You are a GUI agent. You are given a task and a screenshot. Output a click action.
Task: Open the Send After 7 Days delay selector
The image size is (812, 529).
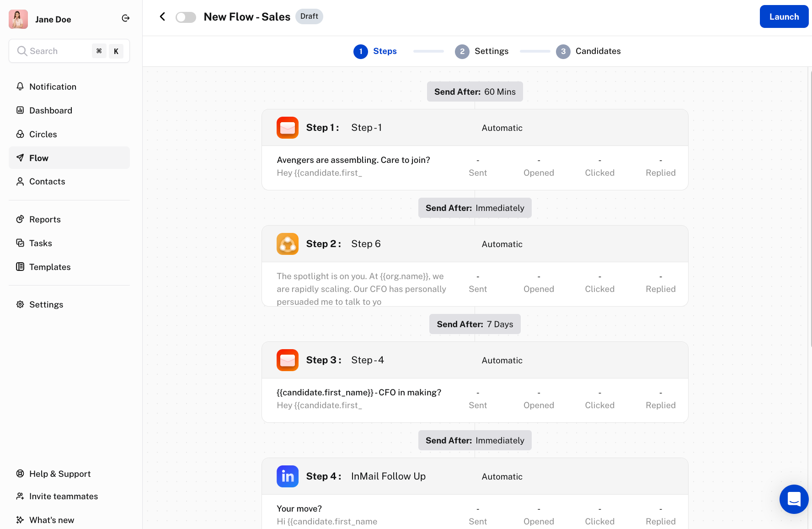[x=475, y=324]
